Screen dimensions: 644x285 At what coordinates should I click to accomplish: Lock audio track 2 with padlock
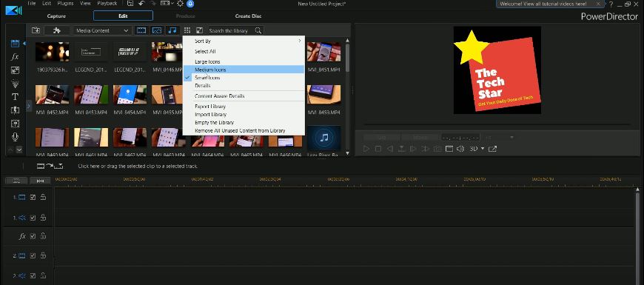pyautogui.click(x=43, y=275)
